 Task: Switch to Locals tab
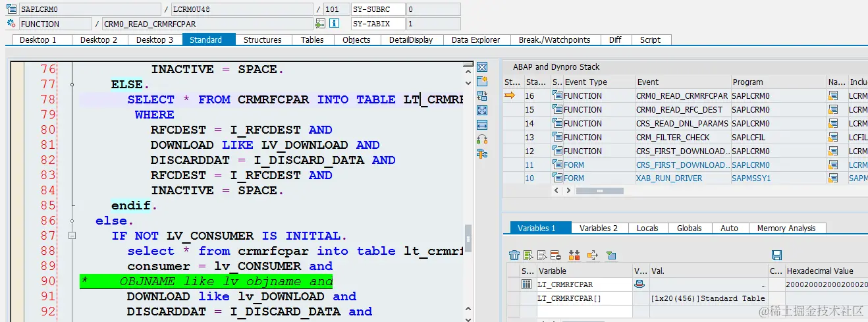pyautogui.click(x=647, y=228)
